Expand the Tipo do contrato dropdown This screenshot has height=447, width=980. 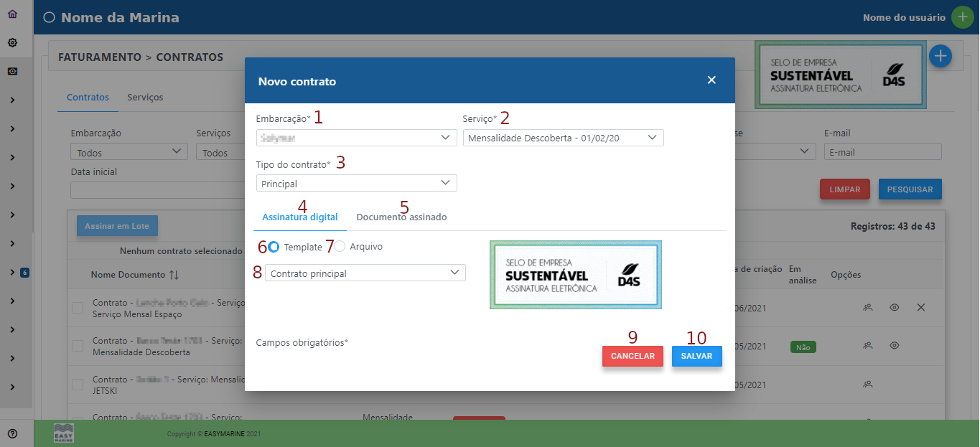[356, 184]
